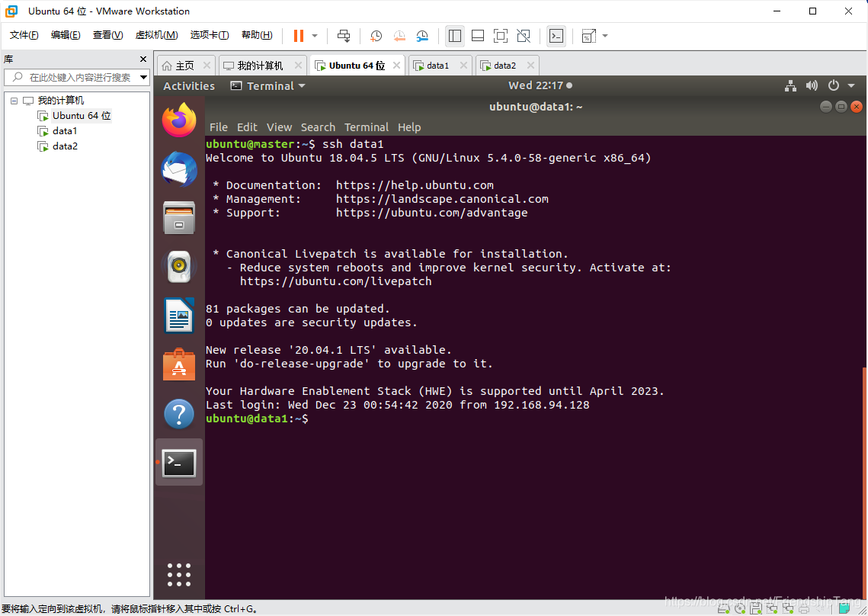Click https://help.ubuntu.com link in terminal

pos(415,185)
